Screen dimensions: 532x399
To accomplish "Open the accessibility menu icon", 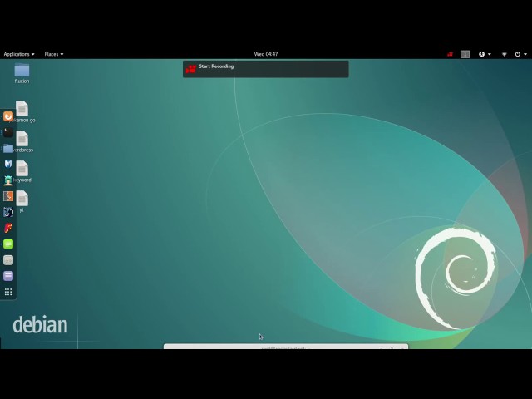I will [481, 54].
